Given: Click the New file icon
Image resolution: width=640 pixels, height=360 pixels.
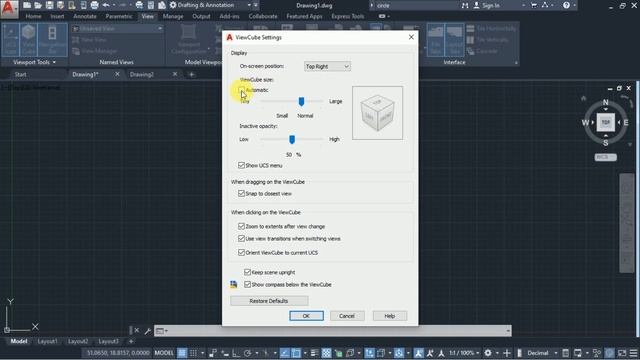Looking at the screenshot, I should (27, 5).
